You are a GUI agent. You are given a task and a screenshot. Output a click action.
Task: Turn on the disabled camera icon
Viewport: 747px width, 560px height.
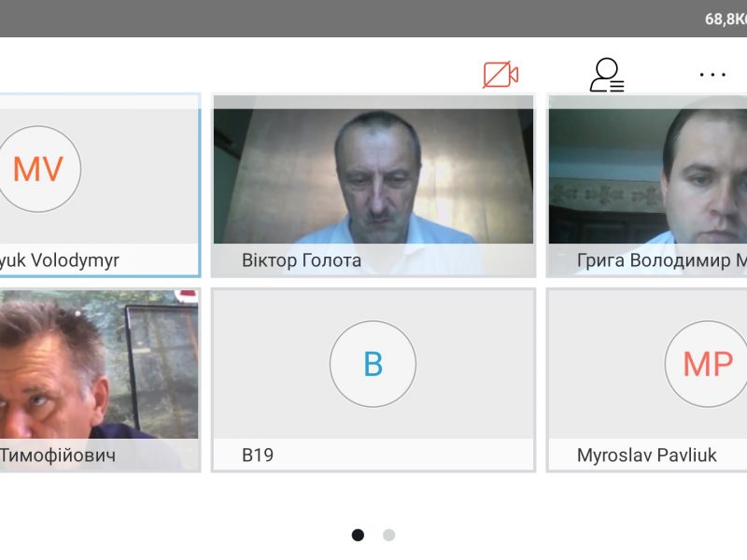pyautogui.click(x=500, y=75)
